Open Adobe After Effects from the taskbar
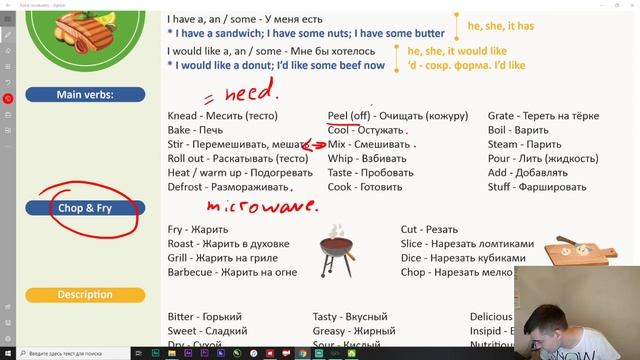Screen dimensions: 640x360 188,353
